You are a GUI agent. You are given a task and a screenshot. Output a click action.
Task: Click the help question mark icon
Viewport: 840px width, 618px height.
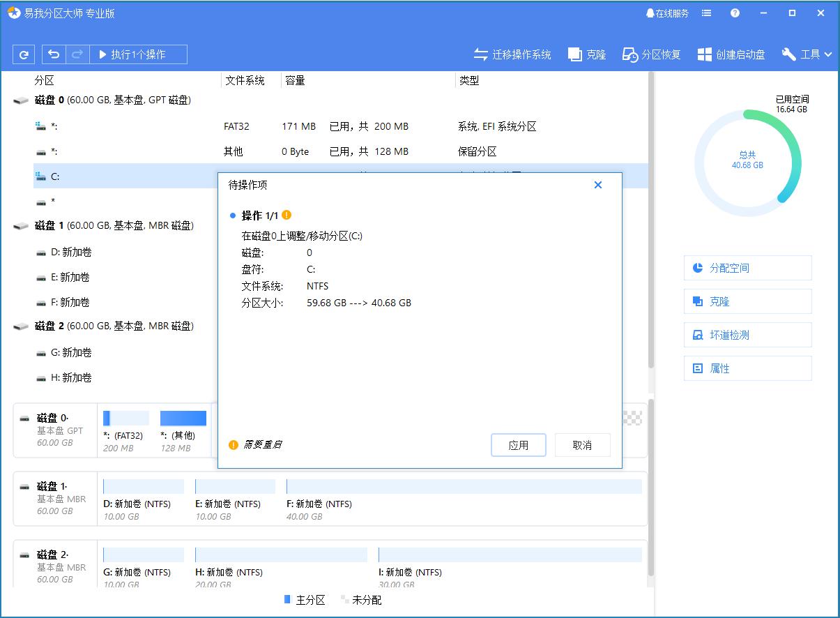click(735, 13)
